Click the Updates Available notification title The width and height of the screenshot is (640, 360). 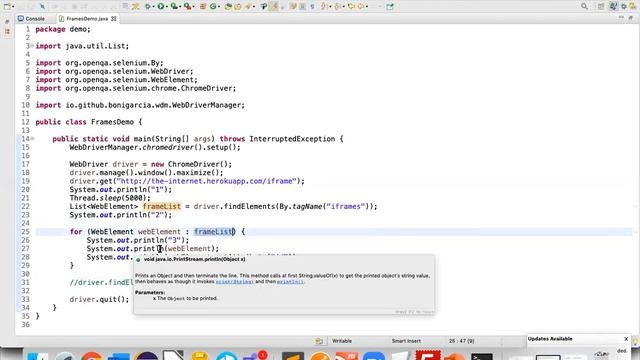click(x=550, y=339)
